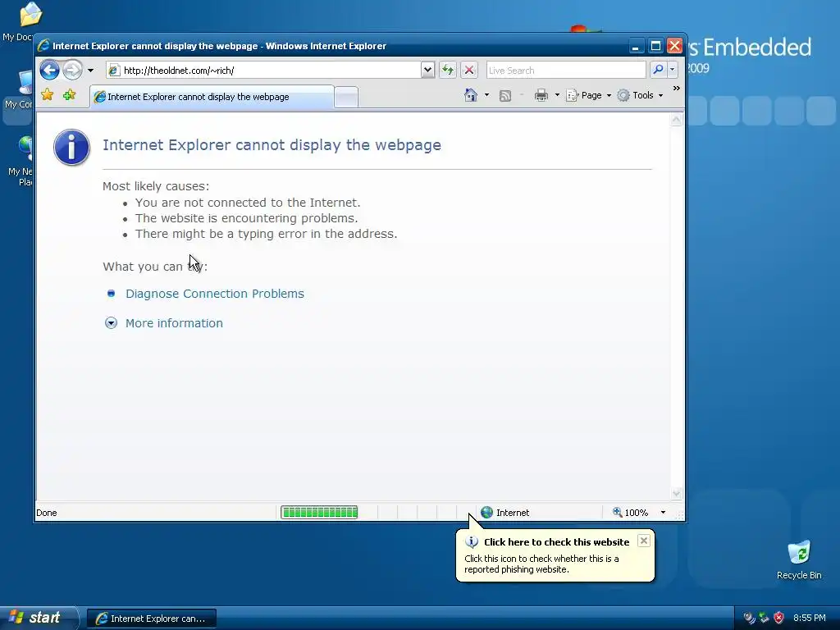
Task: Expand the Home button dropdown arrow
Action: 486,95
